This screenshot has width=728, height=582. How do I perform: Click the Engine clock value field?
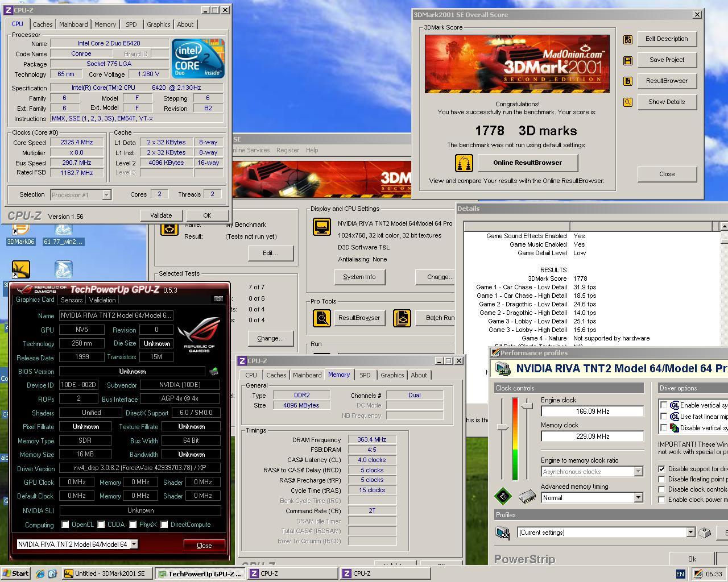tap(592, 411)
